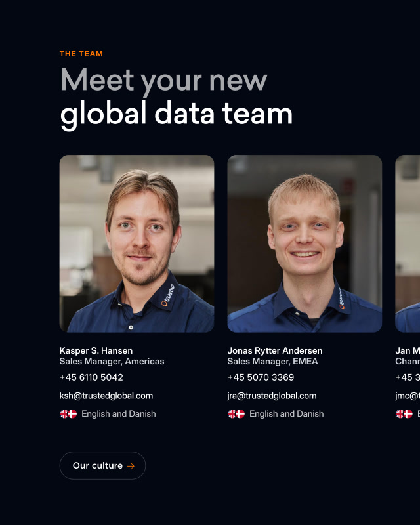Viewport: 420px width, 525px height.
Task: Click the arrow icon in Our culture button
Action: tap(131, 466)
